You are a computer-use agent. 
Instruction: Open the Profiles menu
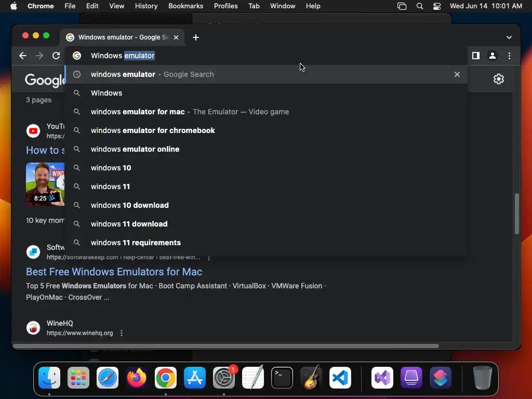pyautogui.click(x=225, y=6)
